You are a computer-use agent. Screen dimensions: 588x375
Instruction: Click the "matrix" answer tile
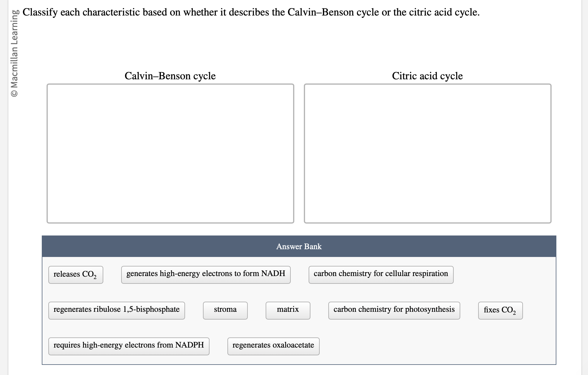pos(287,310)
